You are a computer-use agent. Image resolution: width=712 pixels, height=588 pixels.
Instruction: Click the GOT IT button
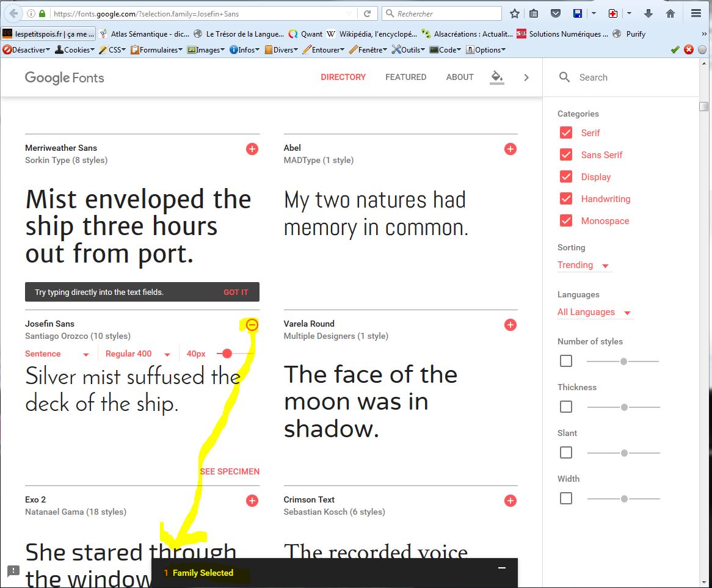(x=236, y=292)
